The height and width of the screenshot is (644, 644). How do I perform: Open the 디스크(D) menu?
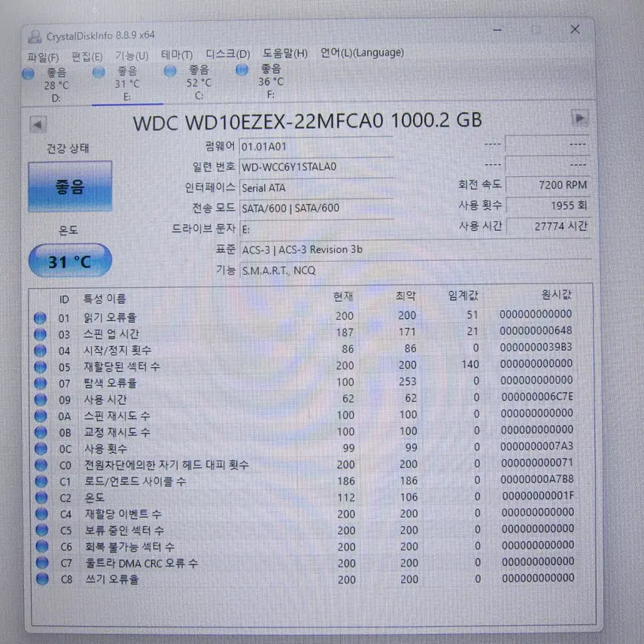tap(228, 54)
